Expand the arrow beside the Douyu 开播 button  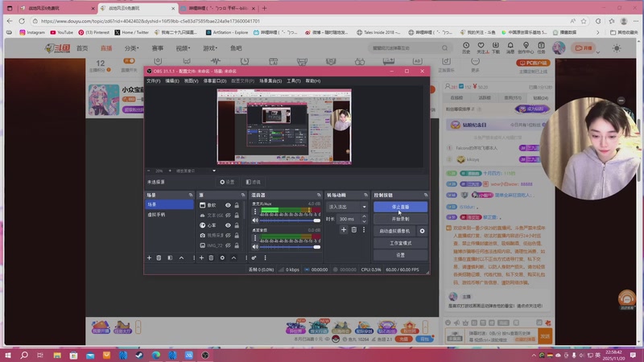click(x=598, y=52)
